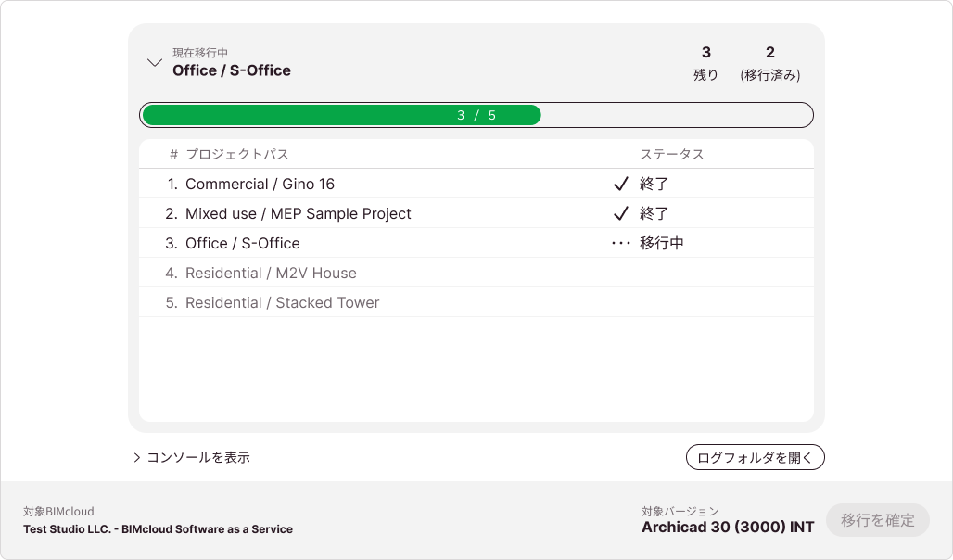
Task: Click the migrated count 2 (移行済み)
Action: point(770,63)
